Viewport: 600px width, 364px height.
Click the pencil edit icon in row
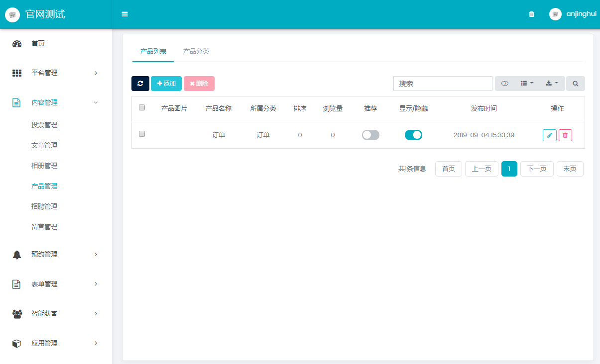pos(549,135)
